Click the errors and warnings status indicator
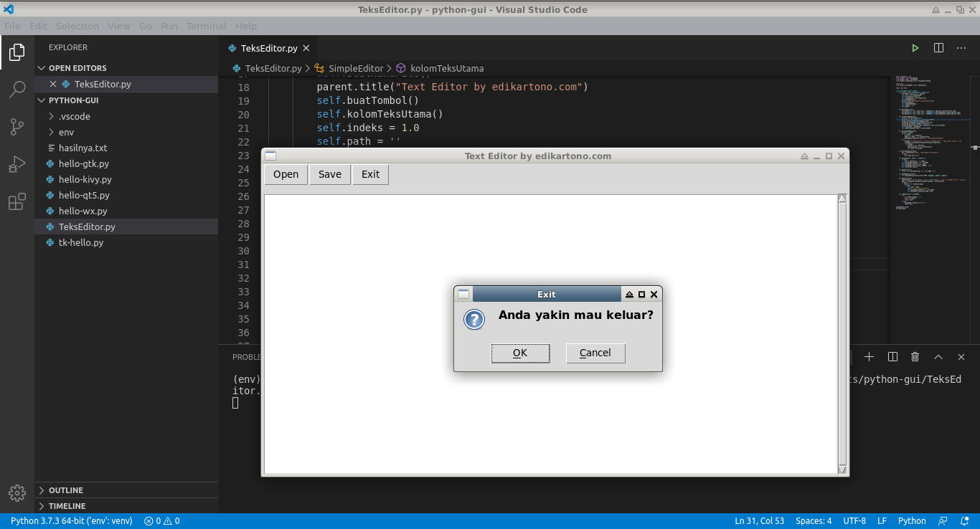 [x=162, y=521]
